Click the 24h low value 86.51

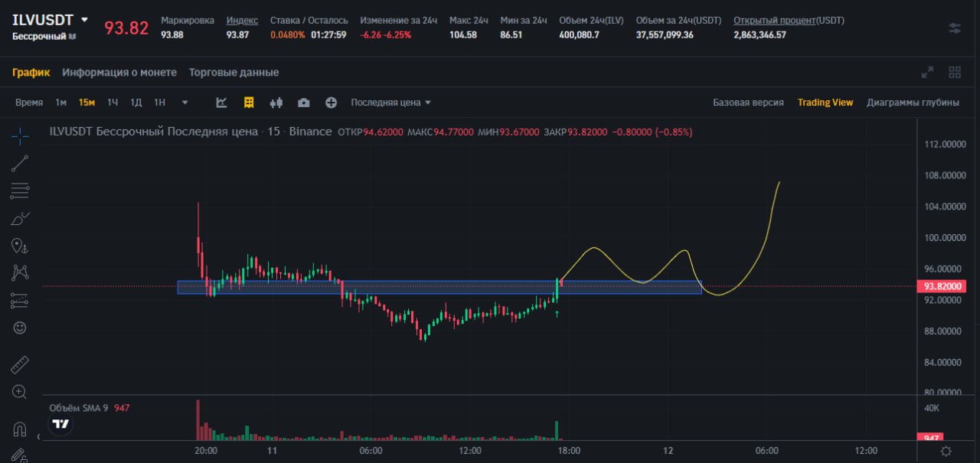(x=511, y=34)
